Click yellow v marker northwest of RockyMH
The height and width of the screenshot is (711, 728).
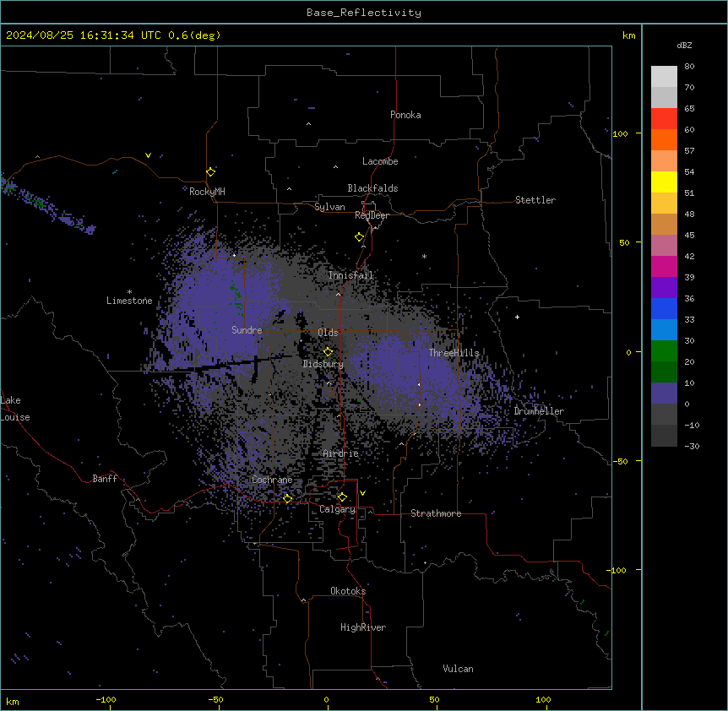click(148, 155)
